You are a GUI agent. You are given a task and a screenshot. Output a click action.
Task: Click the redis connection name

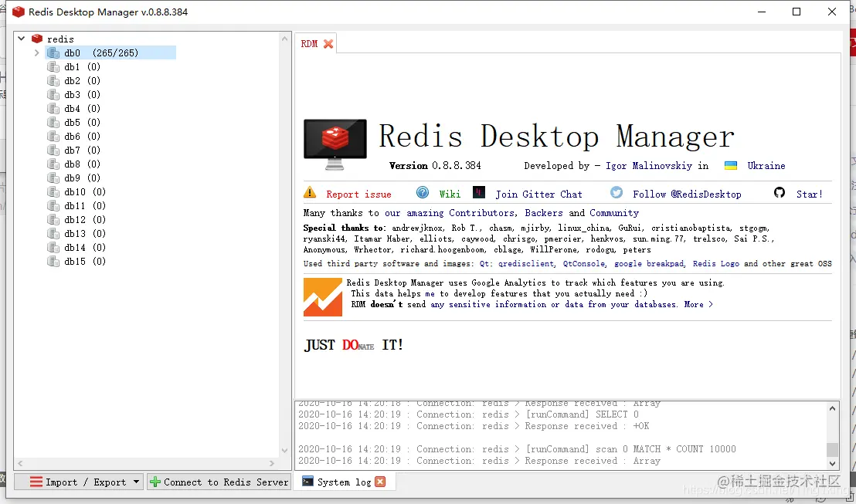pyautogui.click(x=60, y=39)
